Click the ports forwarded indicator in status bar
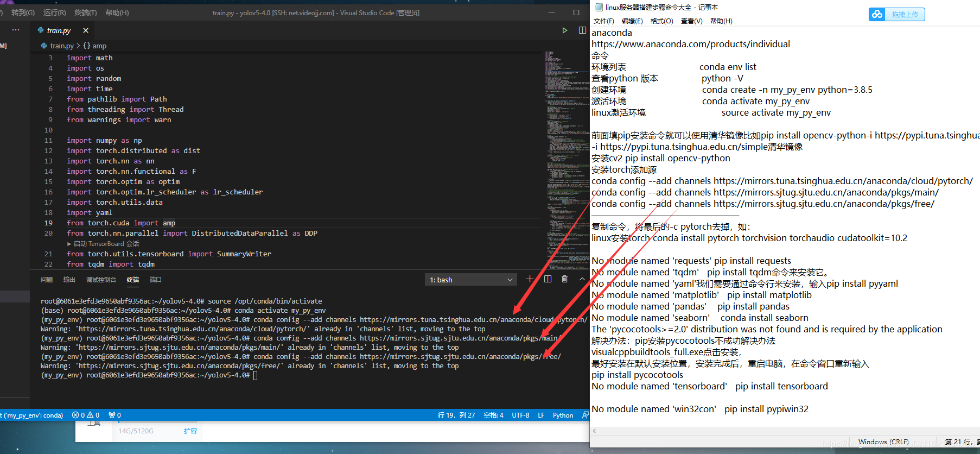The image size is (980, 454). pos(114,415)
